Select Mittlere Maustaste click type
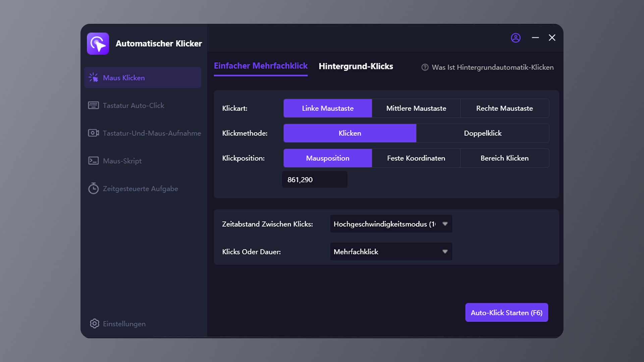Viewport: 644px width, 362px height. pos(416,108)
